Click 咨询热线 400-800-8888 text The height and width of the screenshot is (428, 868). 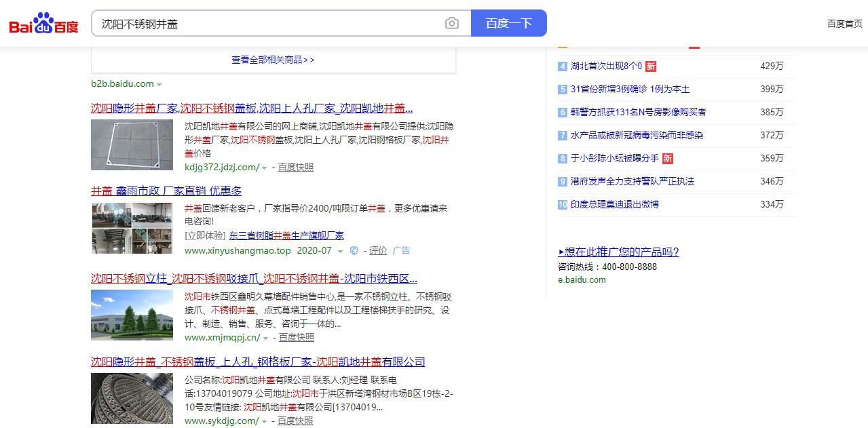607,267
